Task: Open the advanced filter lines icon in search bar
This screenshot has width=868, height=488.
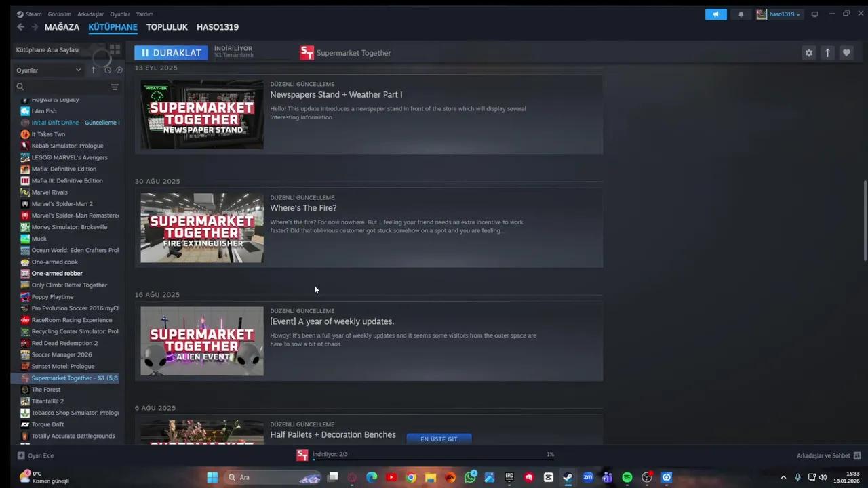Action: pyautogui.click(x=115, y=87)
